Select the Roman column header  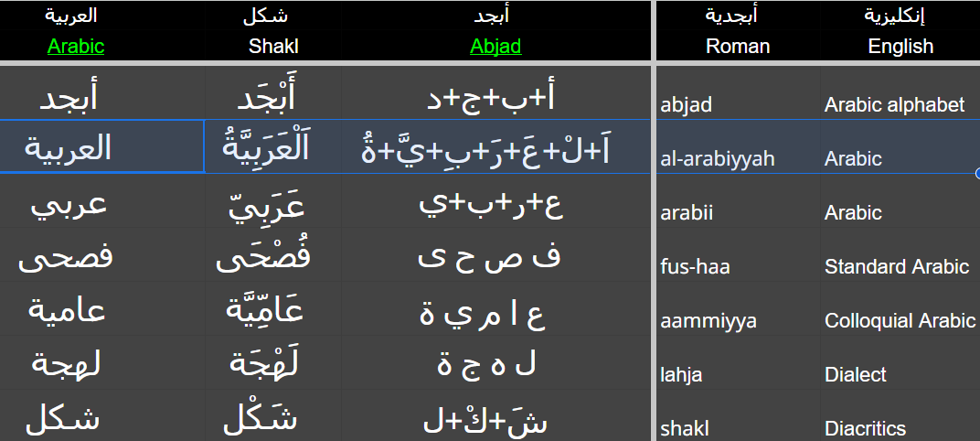737,46
